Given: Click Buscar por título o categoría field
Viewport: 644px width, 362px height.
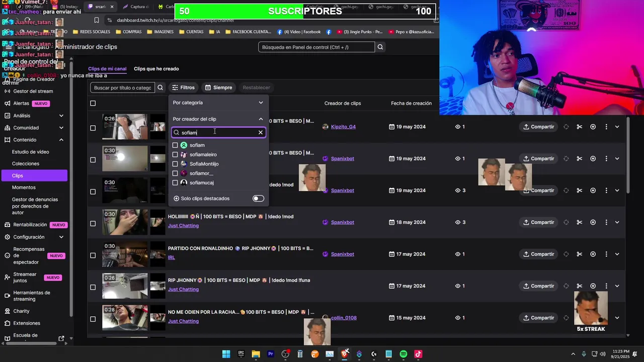Looking at the screenshot, I should pos(122,87).
